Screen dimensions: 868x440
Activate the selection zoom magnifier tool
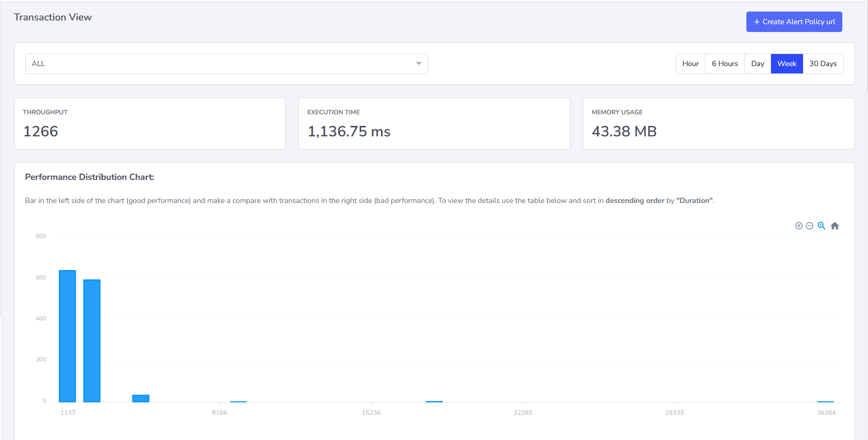[x=821, y=226]
